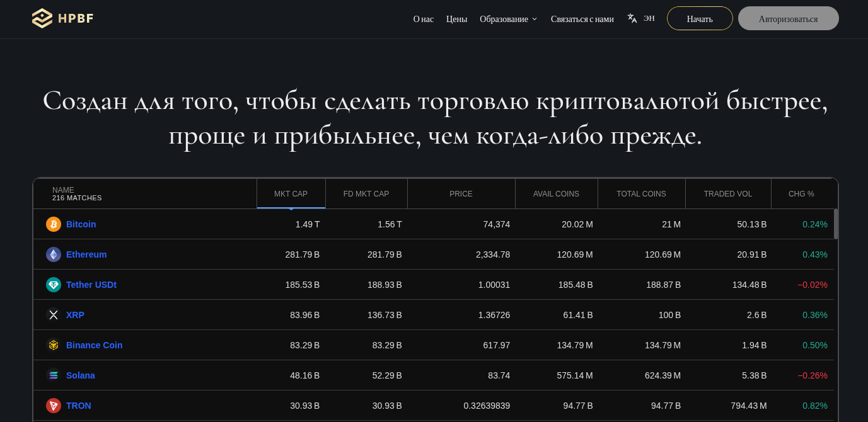Expand the Образование dropdown menu
This screenshot has width=868, height=422.
coord(509,19)
